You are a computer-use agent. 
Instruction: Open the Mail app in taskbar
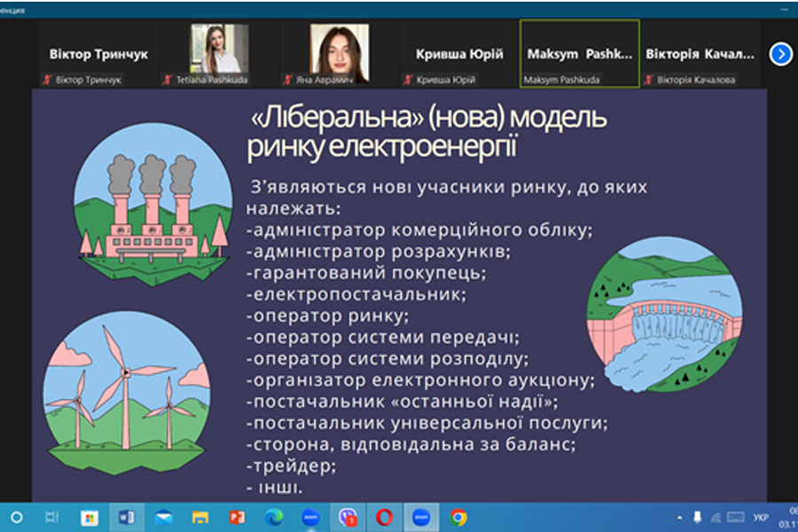pos(163,517)
